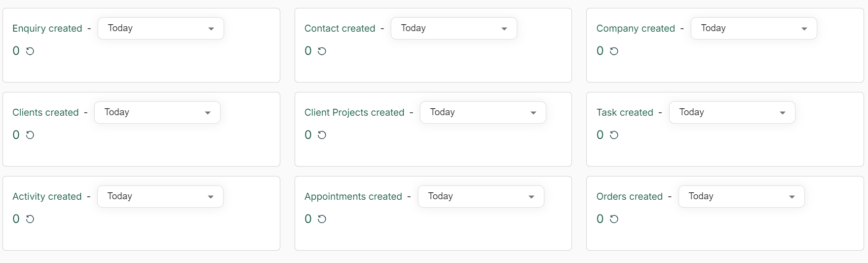Click the Enquiry created card label
The image size is (868, 263).
(47, 29)
